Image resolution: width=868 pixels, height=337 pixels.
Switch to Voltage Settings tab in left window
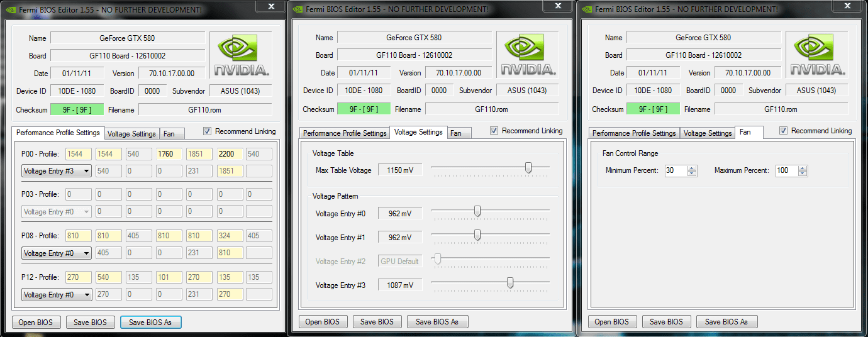tap(131, 134)
